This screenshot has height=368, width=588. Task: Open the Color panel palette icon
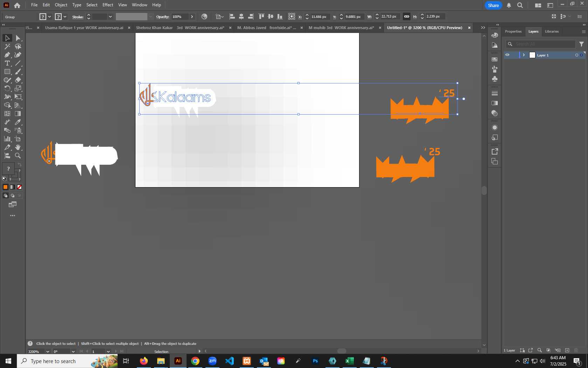click(495, 35)
